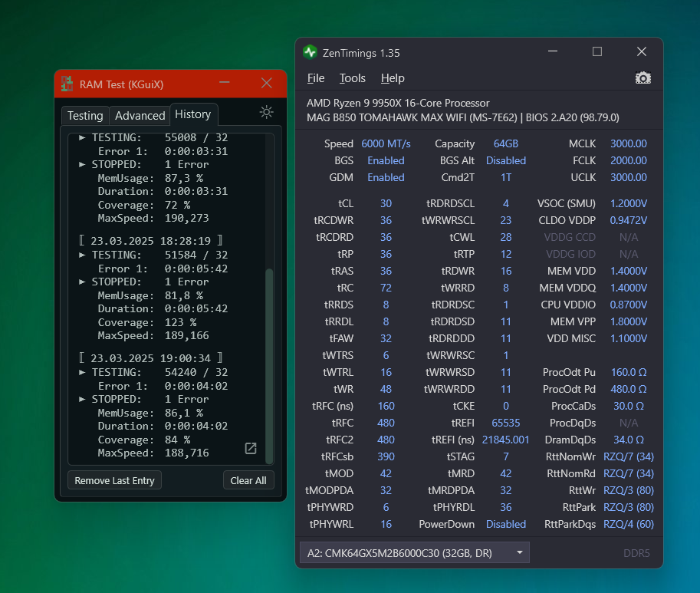Open ZenTimings settings via the gear icon
700x593 pixels.
pos(642,77)
